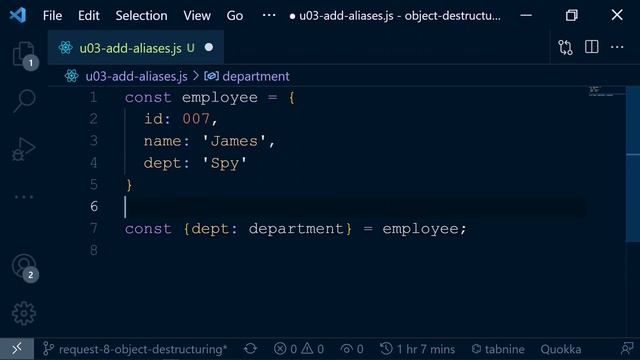Image resolution: width=640 pixels, height=360 pixels.
Task: Open changes compare icon in editor toolbar
Action: [565, 48]
